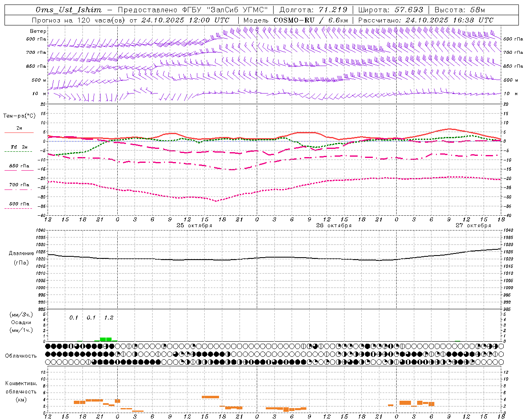Screen dimensions: 525x420
Task: Click the 850 гПа temperature legend entry
Action: pos(19,166)
